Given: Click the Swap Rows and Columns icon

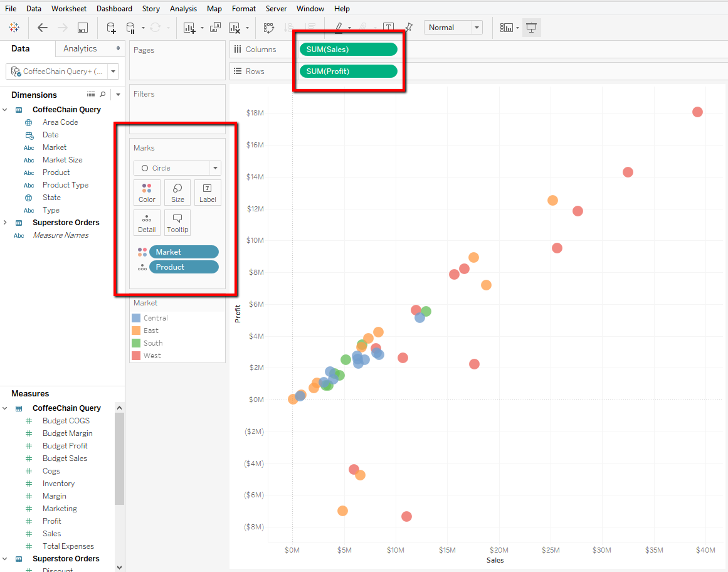Looking at the screenshot, I should [268, 28].
